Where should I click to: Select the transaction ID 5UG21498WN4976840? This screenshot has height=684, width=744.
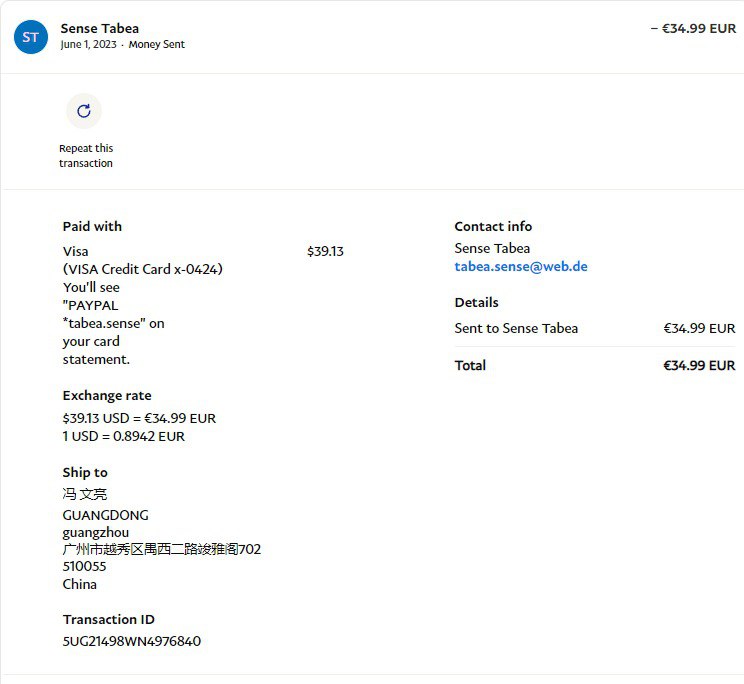(131, 641)
